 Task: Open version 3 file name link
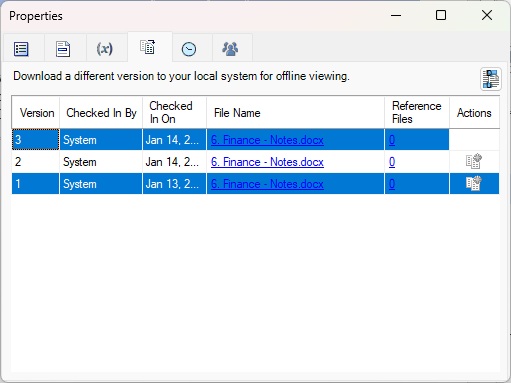click(x=267, y=140)
